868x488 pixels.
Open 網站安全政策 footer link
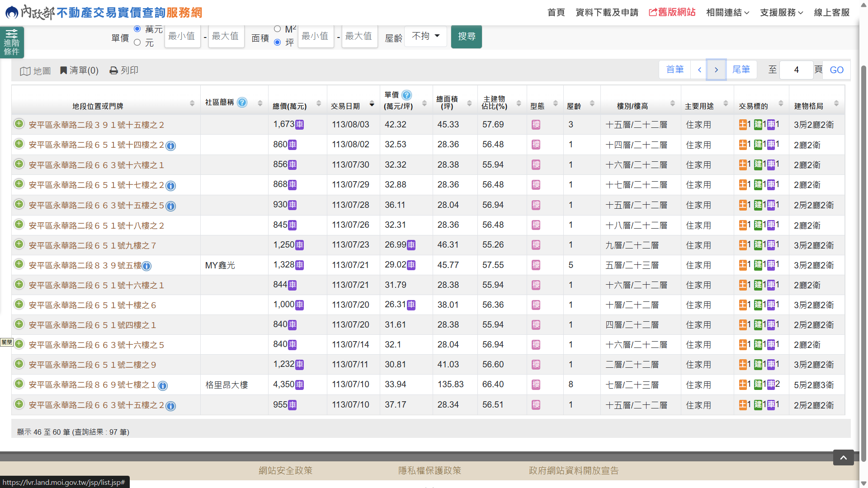pos(285,470)
